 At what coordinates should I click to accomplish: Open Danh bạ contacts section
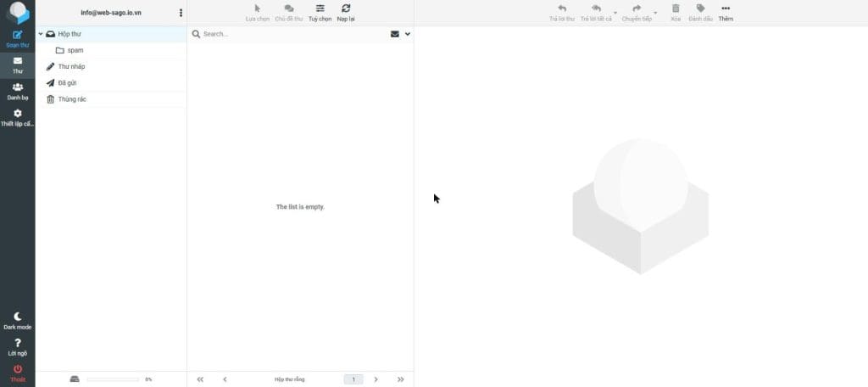(x=18, y=92)
